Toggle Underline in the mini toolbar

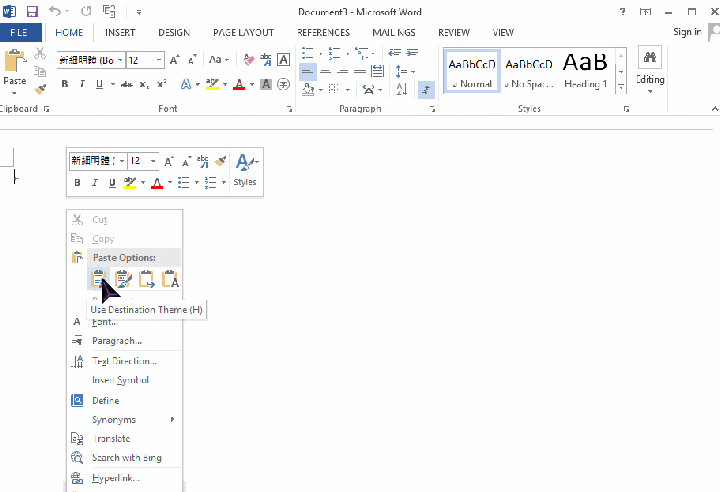point(112,183)
